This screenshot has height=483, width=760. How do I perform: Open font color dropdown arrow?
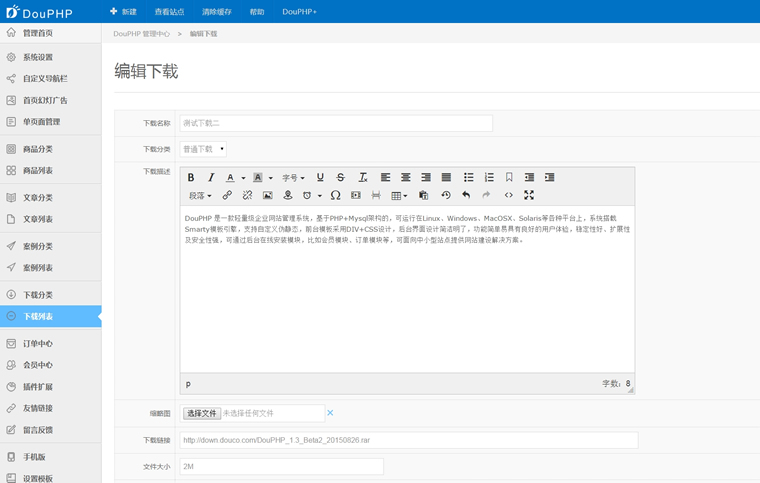coord(243,178)
